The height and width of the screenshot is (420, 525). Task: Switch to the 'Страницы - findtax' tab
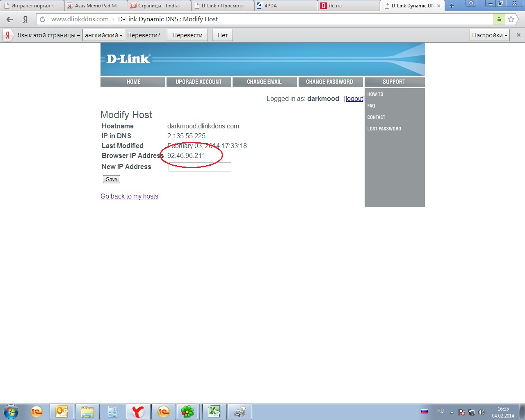[x=159, y=6]
